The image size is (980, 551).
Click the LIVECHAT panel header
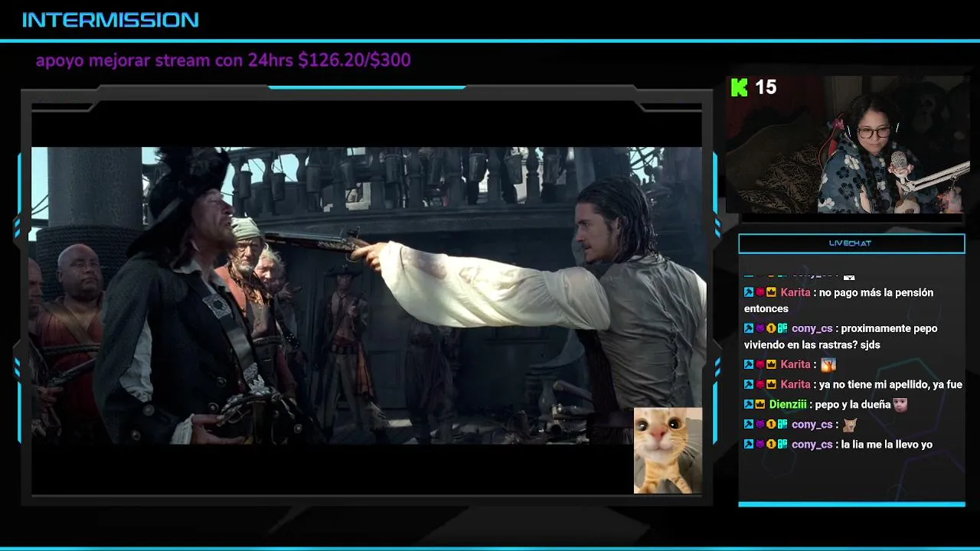851,243
